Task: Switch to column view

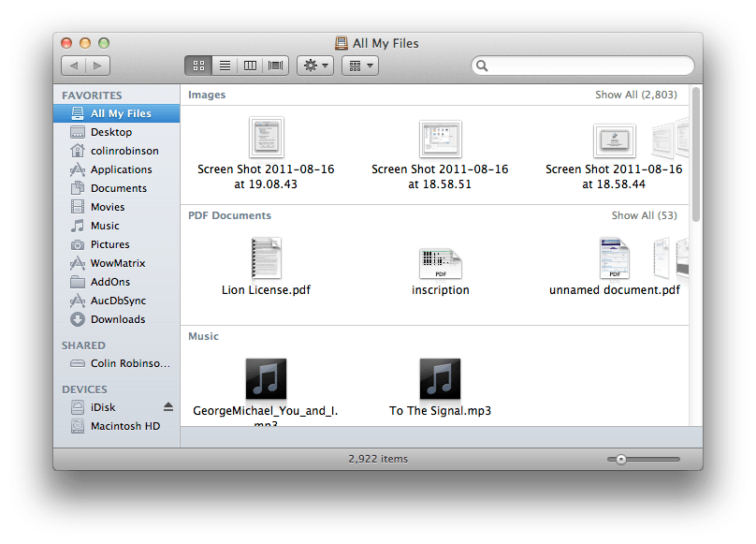Action: coord(249,65)
